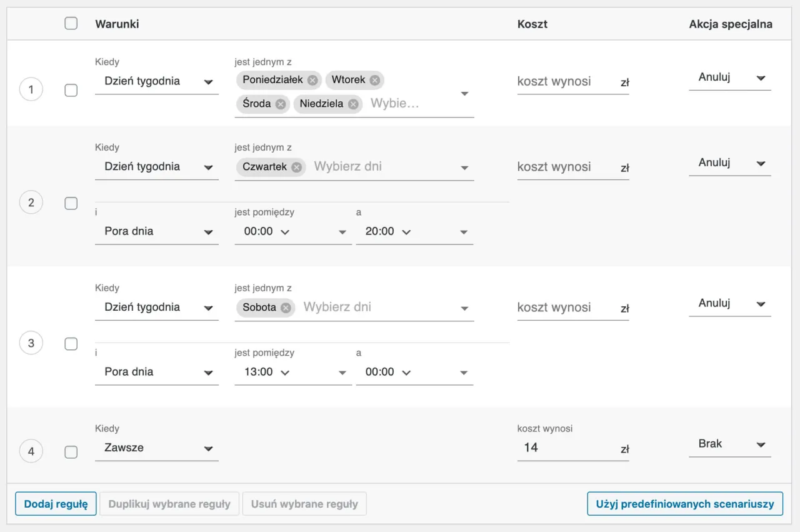
Task: Click the Dodaj regułę button
Action: pyautogui.click(x=56, y=504)
